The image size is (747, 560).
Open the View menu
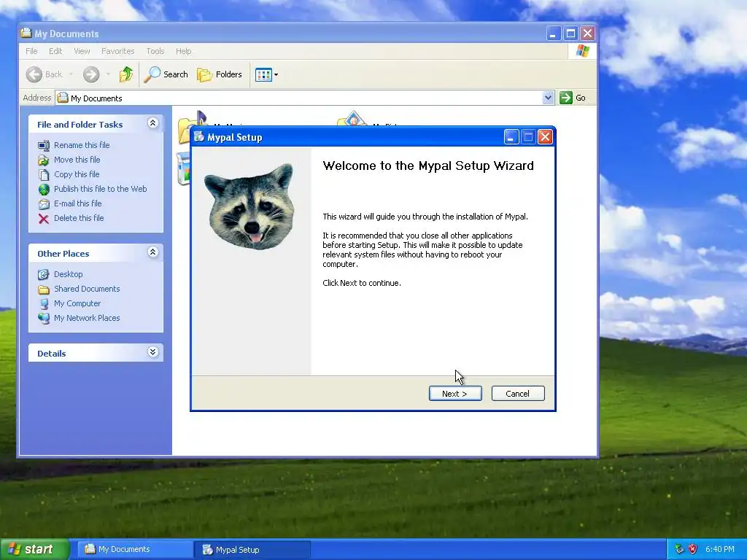point(82,51)
